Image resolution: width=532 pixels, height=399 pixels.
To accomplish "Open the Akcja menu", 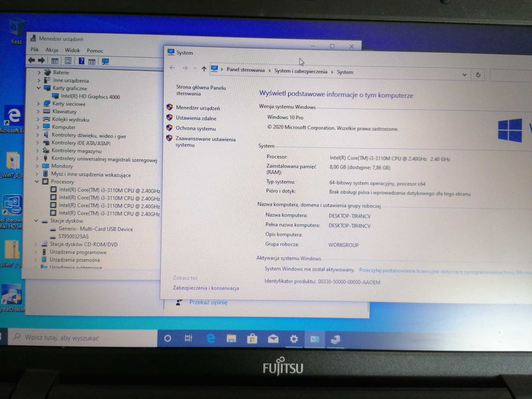I will coord(52,50).
